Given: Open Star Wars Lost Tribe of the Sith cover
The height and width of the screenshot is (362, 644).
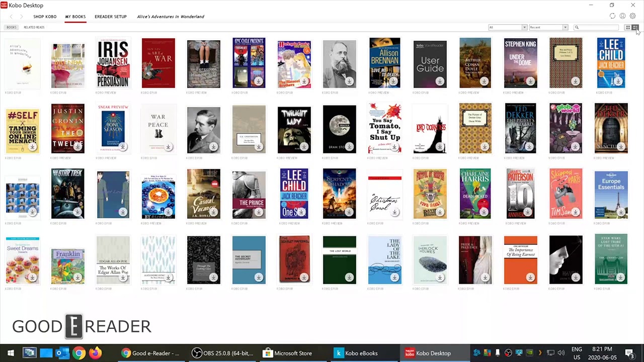Looking at the screenshot, I should [x=611, y=259].
